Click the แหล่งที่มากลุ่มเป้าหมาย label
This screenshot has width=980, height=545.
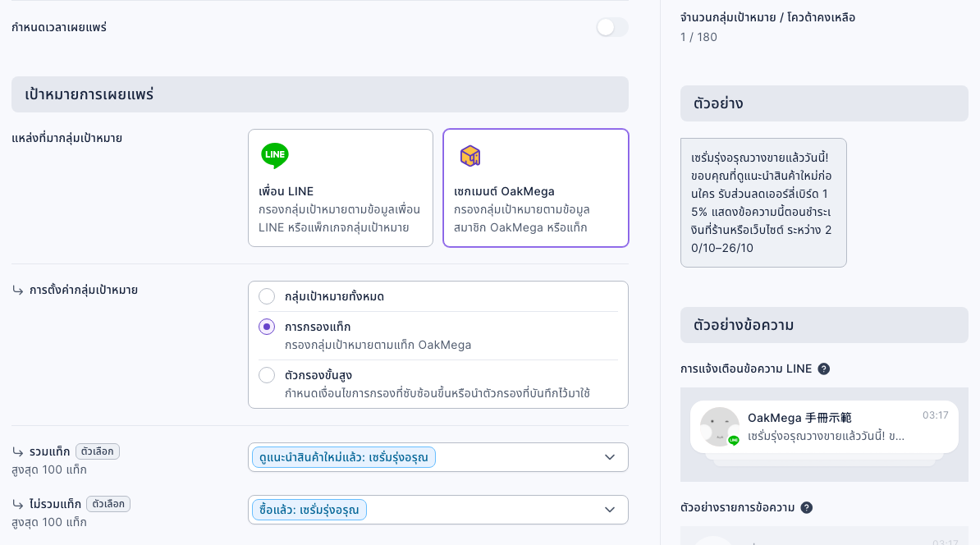66,138
